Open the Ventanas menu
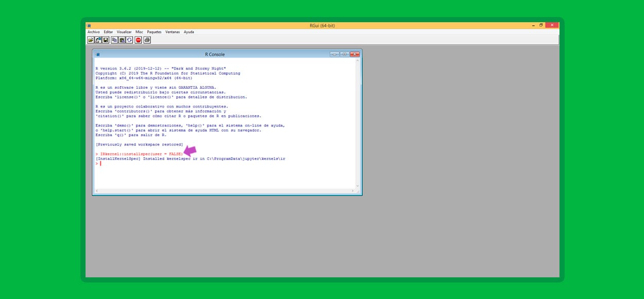 (x=173, y=32)
